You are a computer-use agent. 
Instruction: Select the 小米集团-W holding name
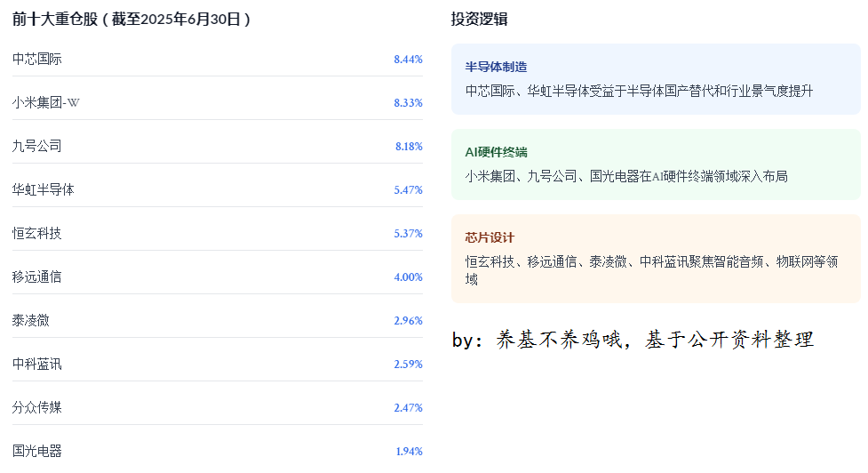click(x=46, y=102)
